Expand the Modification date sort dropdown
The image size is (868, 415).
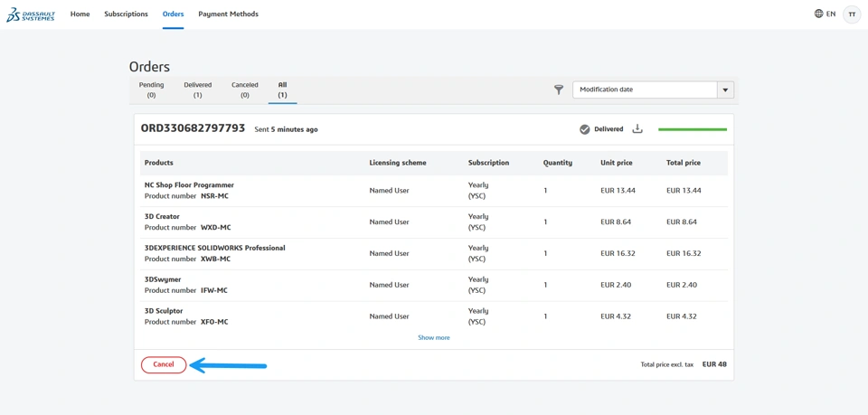click(645, 90)
